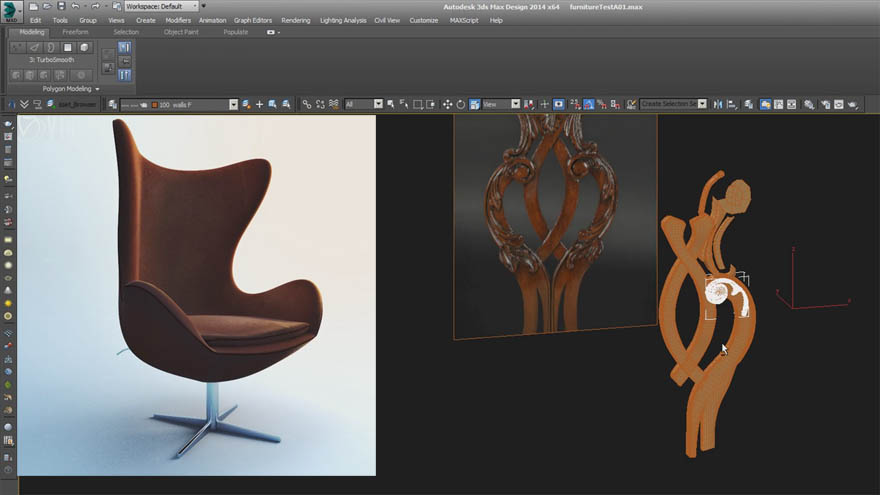
Task: Switch to the Freeform ribbon tab
Action: (x=75, y=32)
